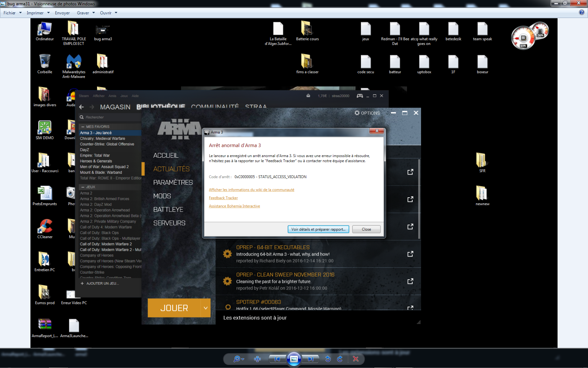Open the zoom magnifier control

coord(239,359)
